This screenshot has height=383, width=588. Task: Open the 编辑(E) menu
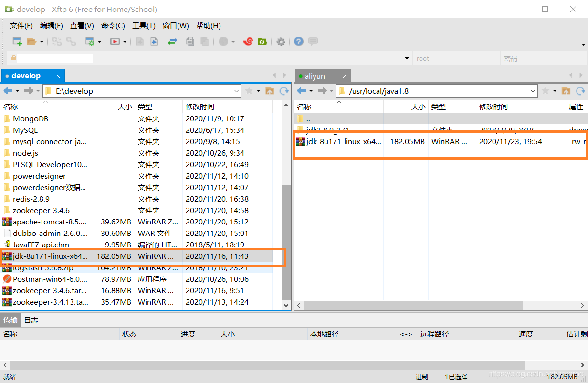[x=52, y=26]
